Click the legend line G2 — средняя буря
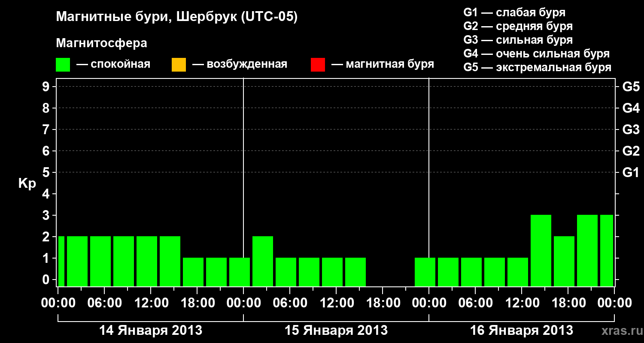Viewport: 644px width, 343px height. coord(518,26)
